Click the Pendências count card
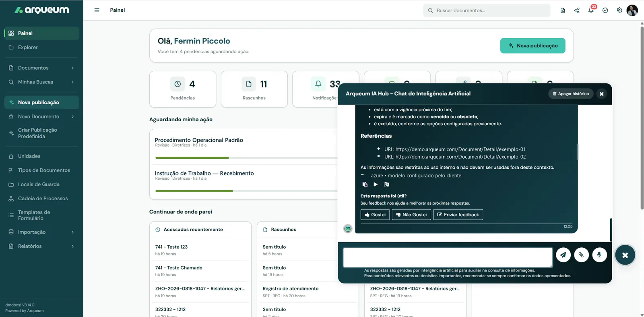Viewport: 644px width, 317px height. click(183, 89)
